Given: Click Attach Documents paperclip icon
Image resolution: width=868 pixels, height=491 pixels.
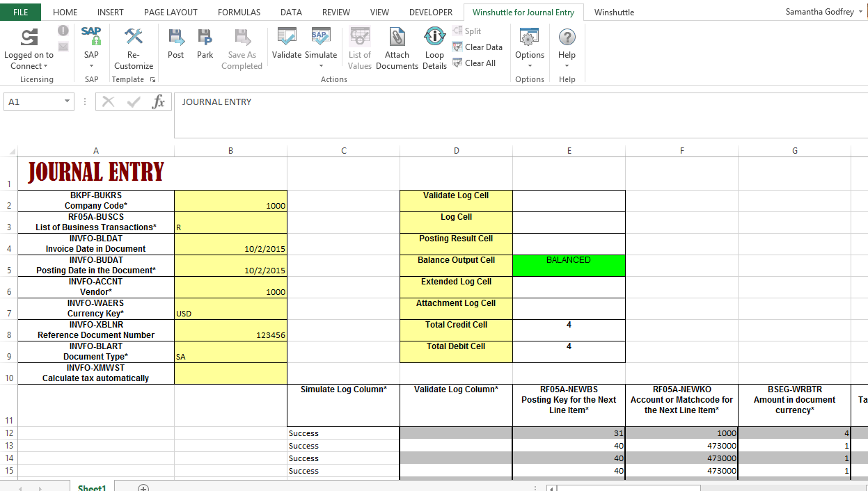Looking at the screenshot, I should point(397,37).
